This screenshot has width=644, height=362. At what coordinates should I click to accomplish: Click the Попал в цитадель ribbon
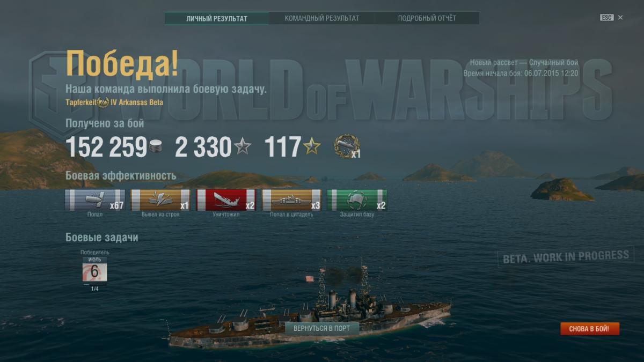(291, 200)
